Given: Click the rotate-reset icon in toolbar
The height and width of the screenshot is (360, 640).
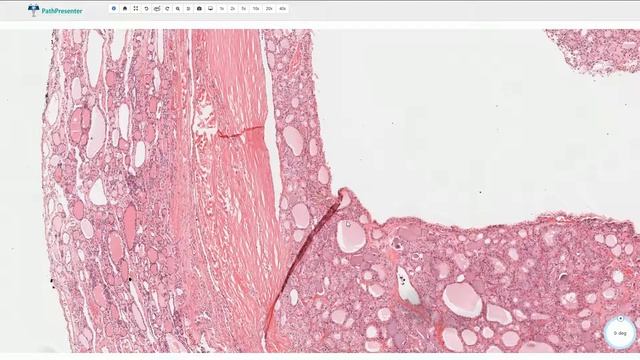Looking at the screenshot, I should (x=157, y=9).
